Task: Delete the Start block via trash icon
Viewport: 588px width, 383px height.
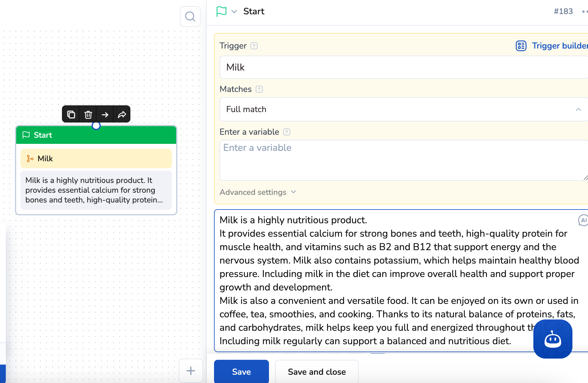Action: [x=88, y=115]
